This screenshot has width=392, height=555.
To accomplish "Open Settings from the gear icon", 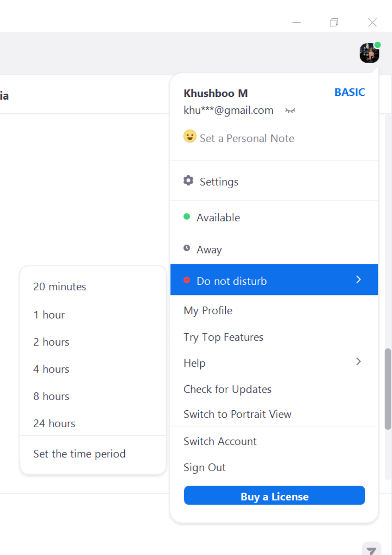I will [188, 180].
